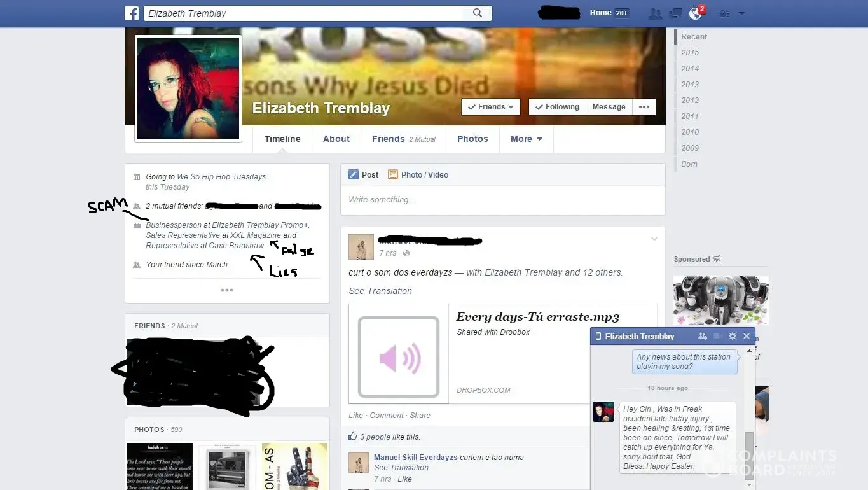Add friends to chat icon
Image resolution: width=868 pixels, height=490 pixels.
tap(702, 336)
